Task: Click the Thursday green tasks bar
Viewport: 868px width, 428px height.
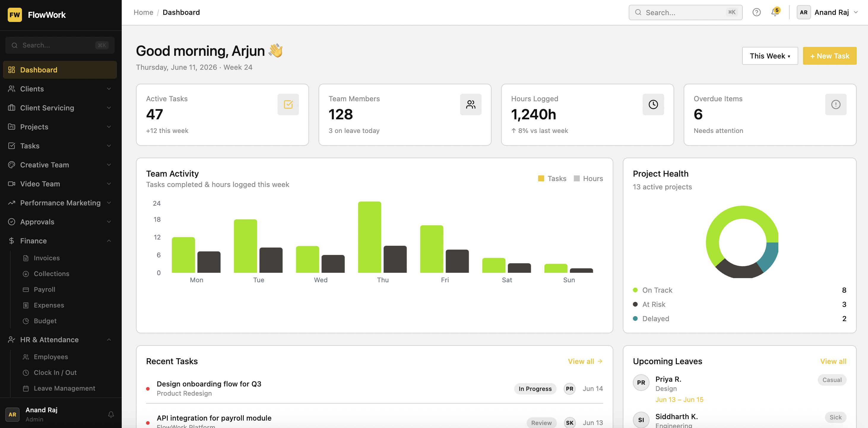Action: [369, 237]
